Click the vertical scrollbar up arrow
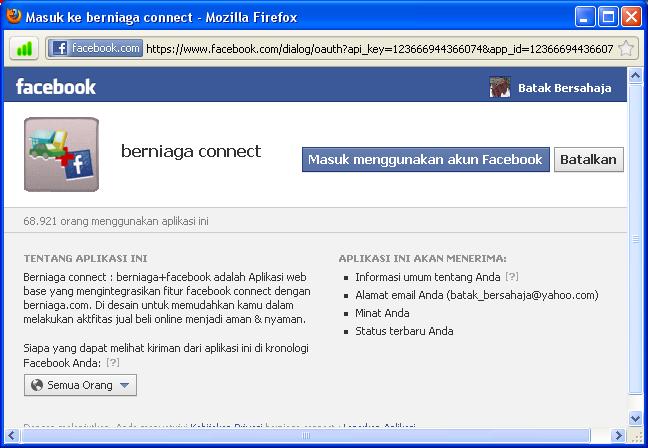The height and width of the screenshot is (448, 648). click(x=635, y=75)
